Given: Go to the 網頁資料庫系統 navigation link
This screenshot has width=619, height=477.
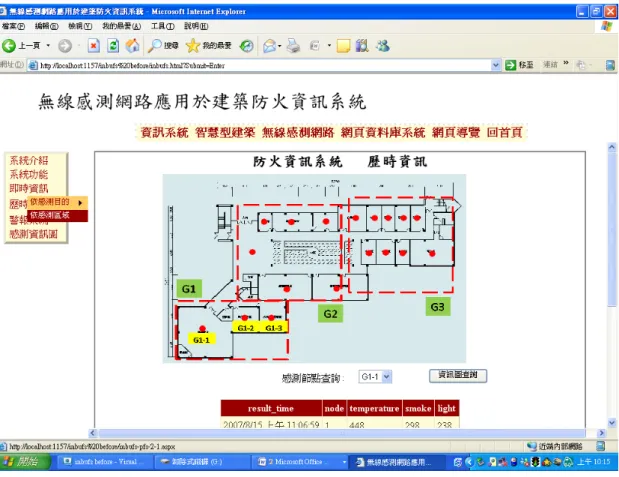Looking at the screenshot, I should tap(383, 132).
